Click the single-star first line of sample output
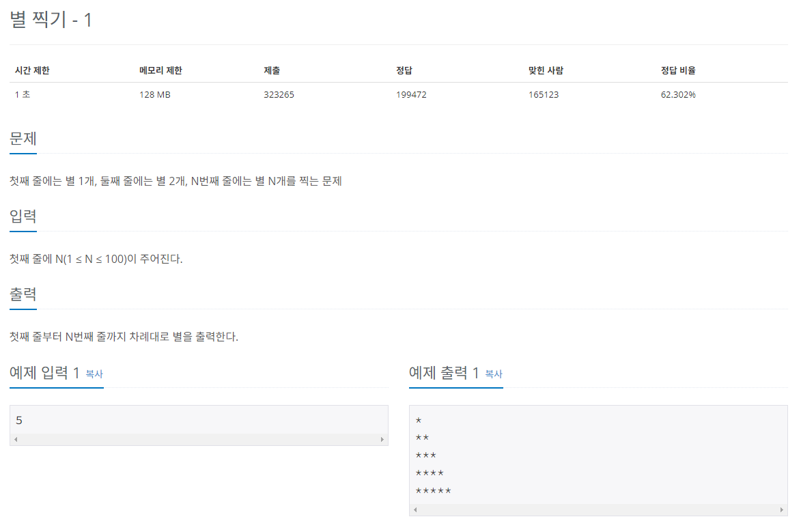Viewport: 801px width, 532px height. coord(419,421)
